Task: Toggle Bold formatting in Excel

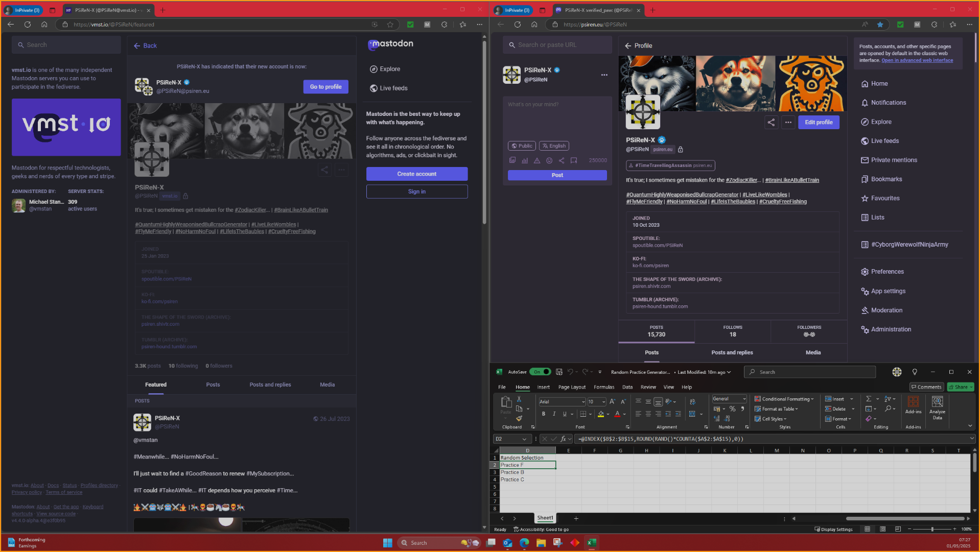Action: pyautogui.click(x=544, y=414)
